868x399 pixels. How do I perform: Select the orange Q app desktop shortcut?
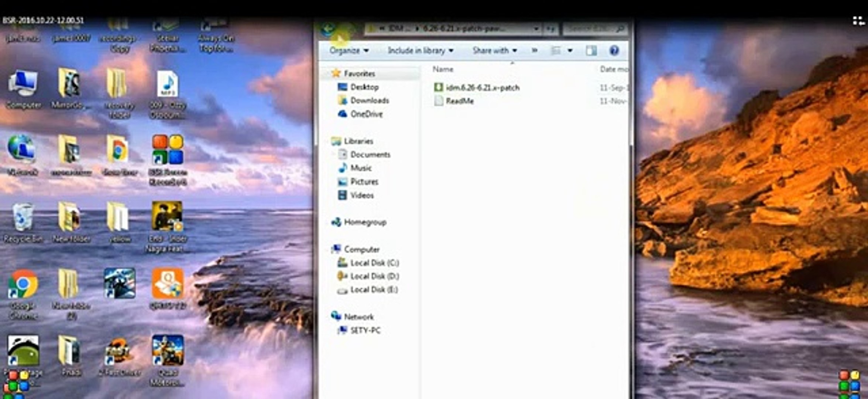(168, 289)
